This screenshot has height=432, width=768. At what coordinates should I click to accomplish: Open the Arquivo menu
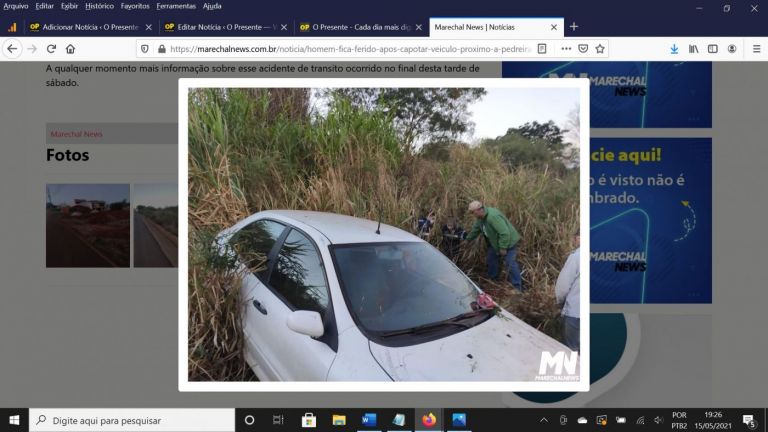click(x=16, y=6)
